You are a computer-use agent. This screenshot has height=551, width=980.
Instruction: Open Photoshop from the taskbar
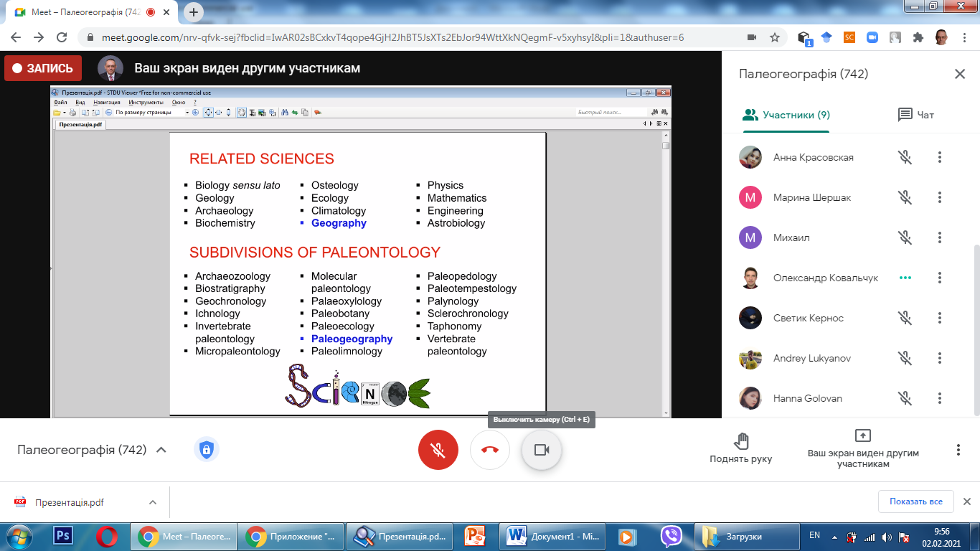tap(64, 536)
